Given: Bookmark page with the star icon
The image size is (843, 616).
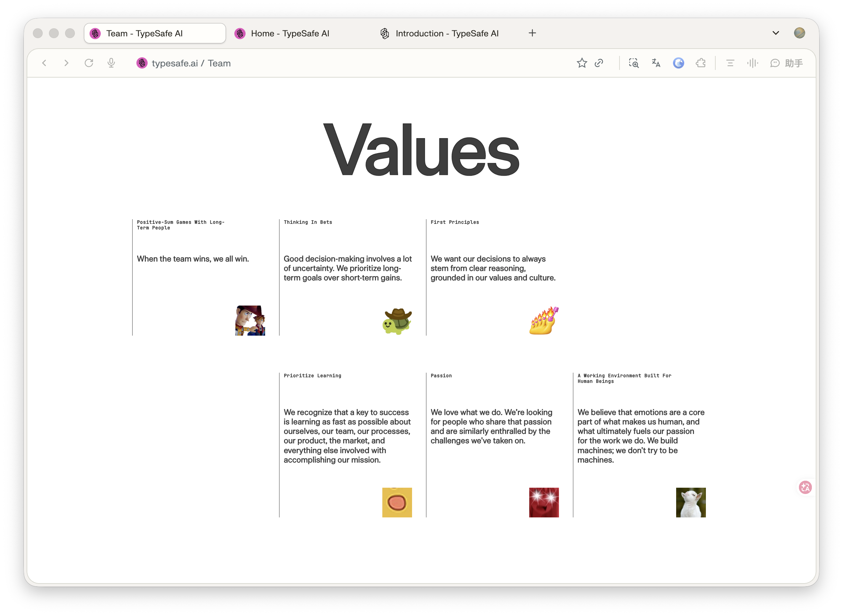Looking at the screenshot, I should click(582, 63).
